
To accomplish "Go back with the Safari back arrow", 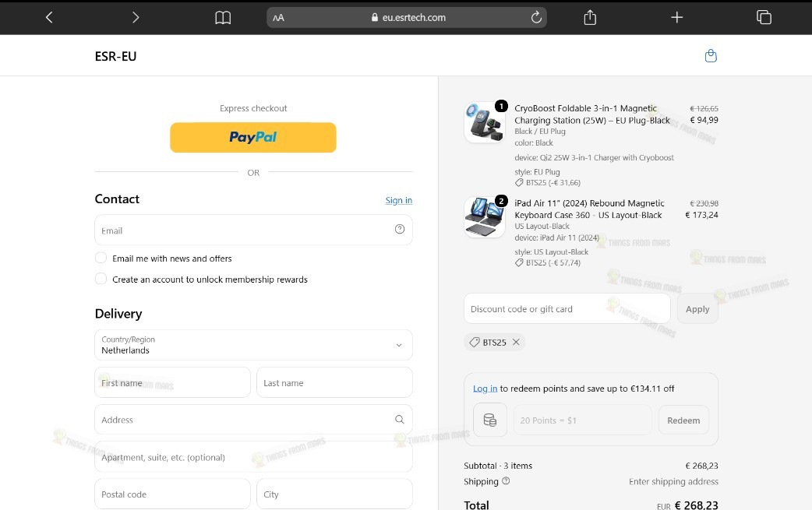I will coord(49,18).
